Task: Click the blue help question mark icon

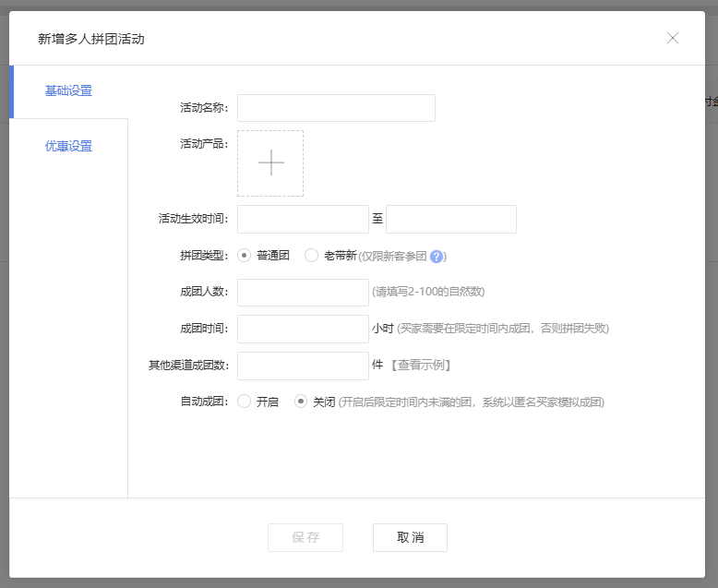Action: pos(437,257)
